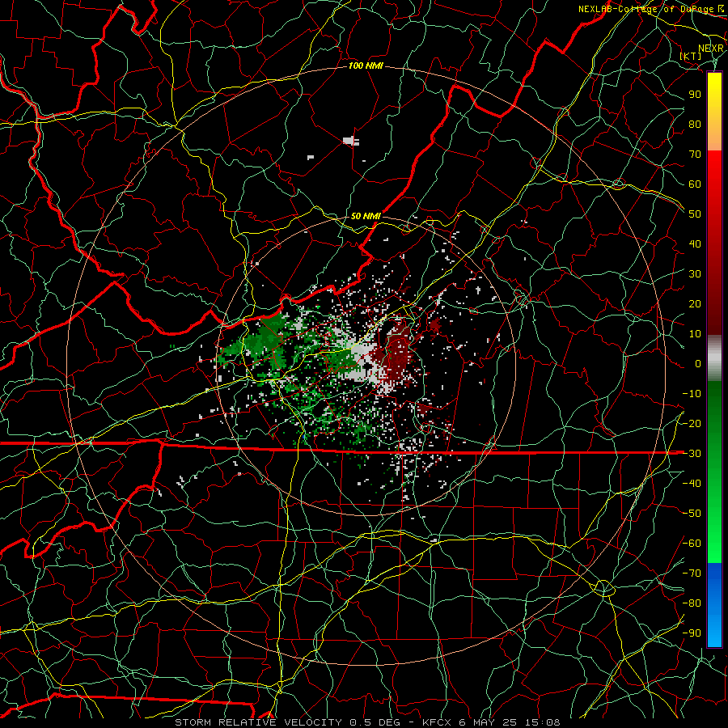Click the -90 scale value
The width and height of the screenshot is (728, 728).
(692, 633)
